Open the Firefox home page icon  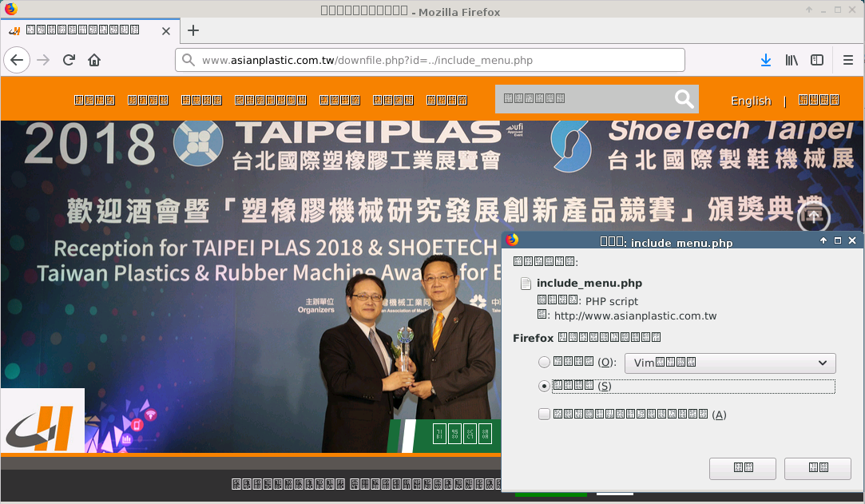point(94,60)
